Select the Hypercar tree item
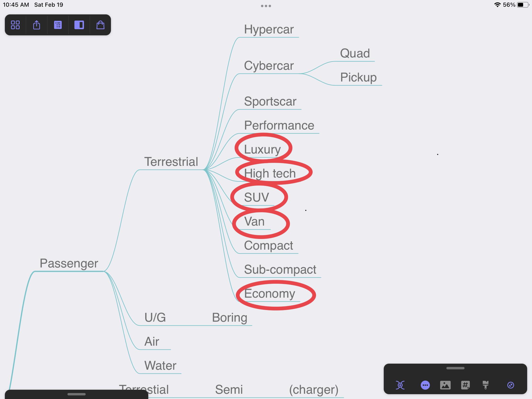Screen dimensions: 532x399 click(268, 28)
